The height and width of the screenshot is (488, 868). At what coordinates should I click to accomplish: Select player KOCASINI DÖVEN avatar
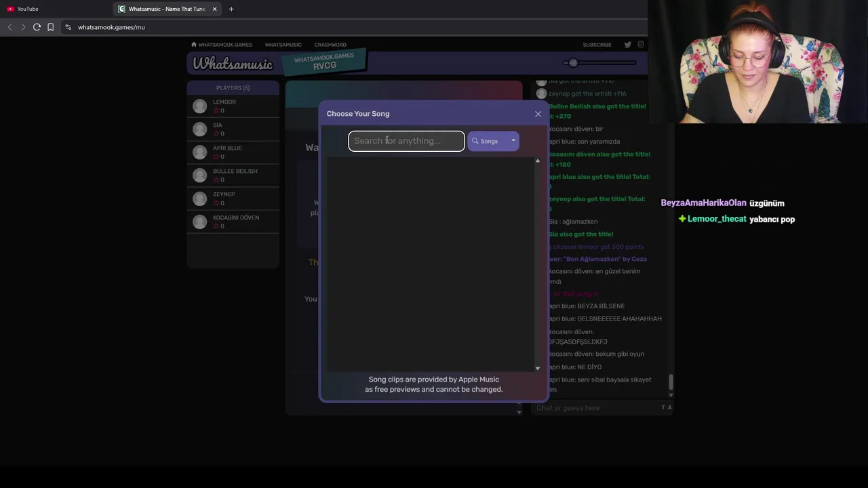199,222
